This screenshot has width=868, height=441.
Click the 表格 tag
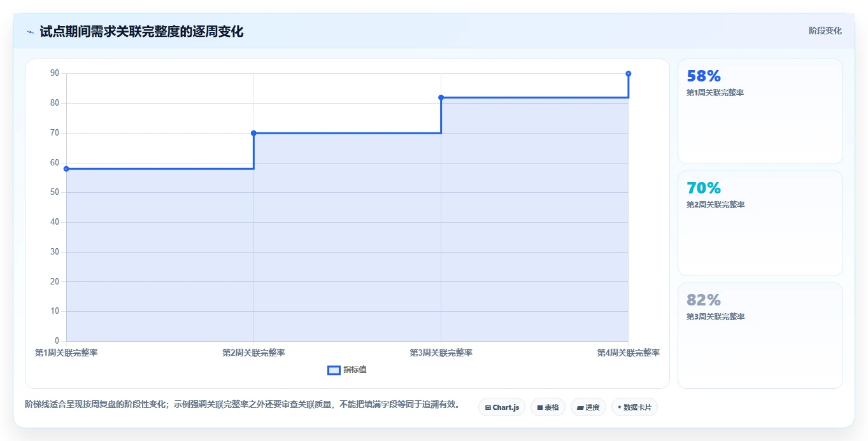(548, 407)
